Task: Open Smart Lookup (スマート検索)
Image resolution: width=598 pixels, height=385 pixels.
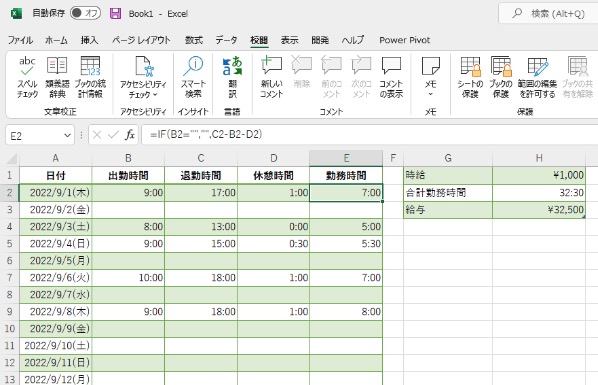Action: click(193, 77)
